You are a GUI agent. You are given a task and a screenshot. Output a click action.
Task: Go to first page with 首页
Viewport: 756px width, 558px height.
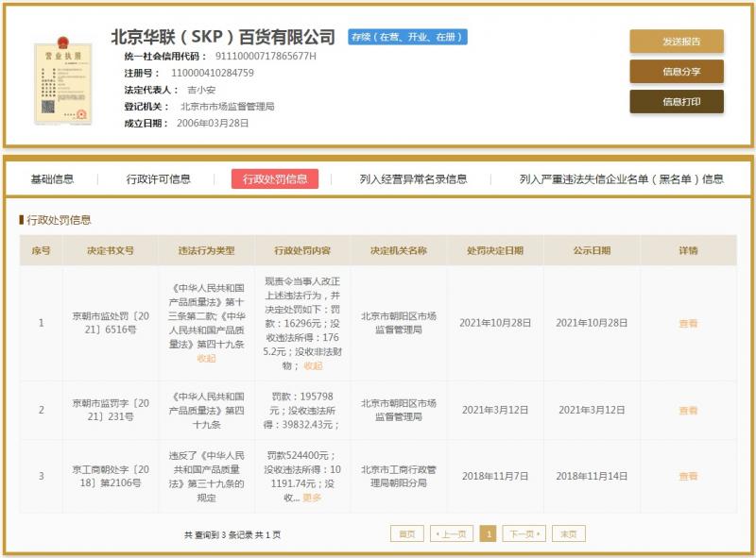tap(407, 533)
